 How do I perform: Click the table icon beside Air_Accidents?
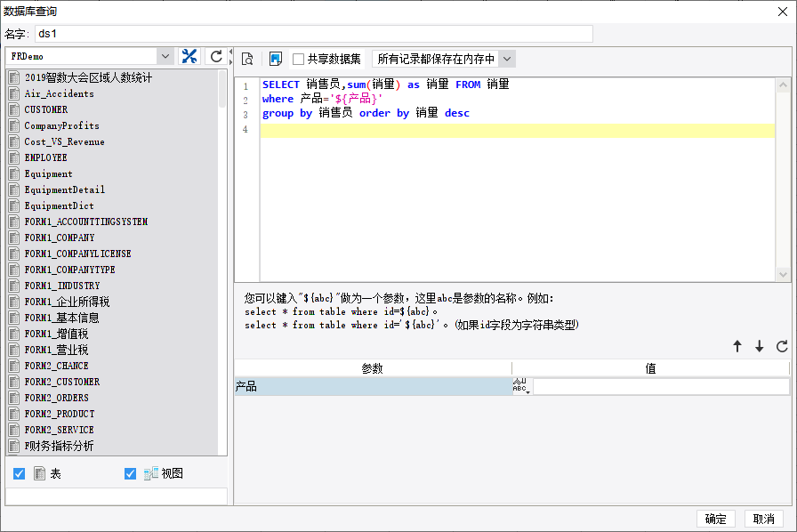coord(14,93)
